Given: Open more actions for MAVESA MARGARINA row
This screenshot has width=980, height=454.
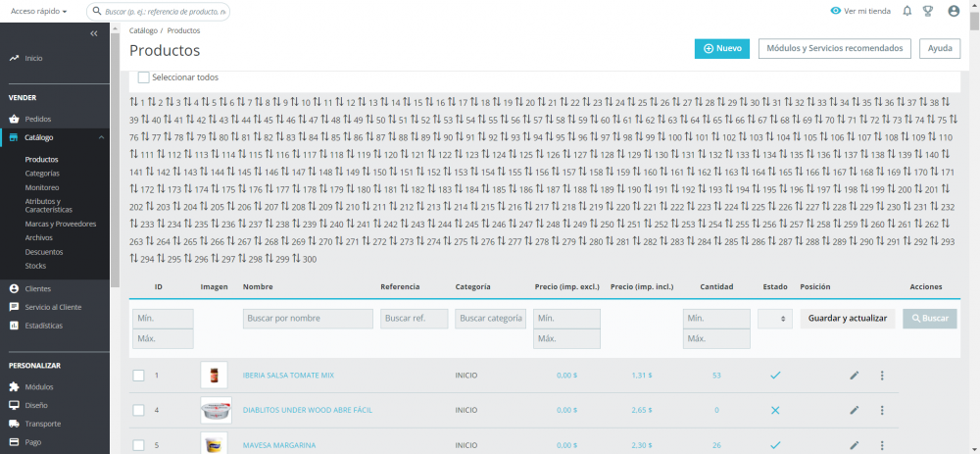Looking at the screenshot, I should click(882, 445).
